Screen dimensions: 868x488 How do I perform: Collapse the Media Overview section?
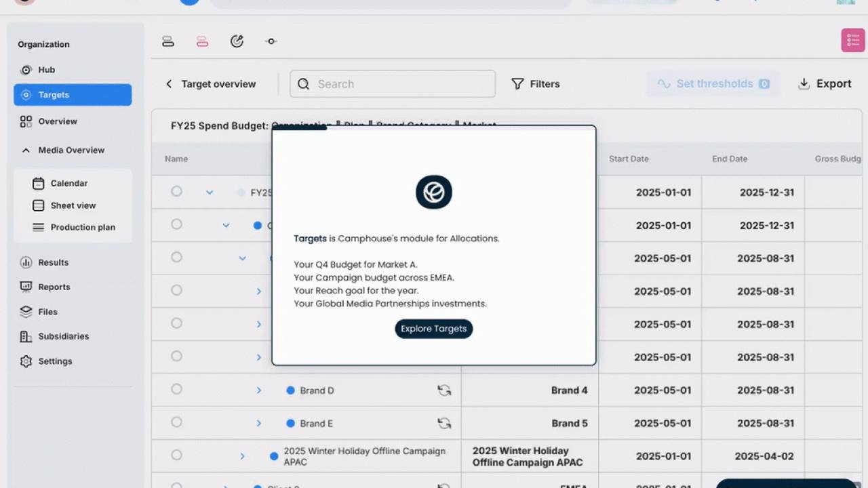[26, 150]
